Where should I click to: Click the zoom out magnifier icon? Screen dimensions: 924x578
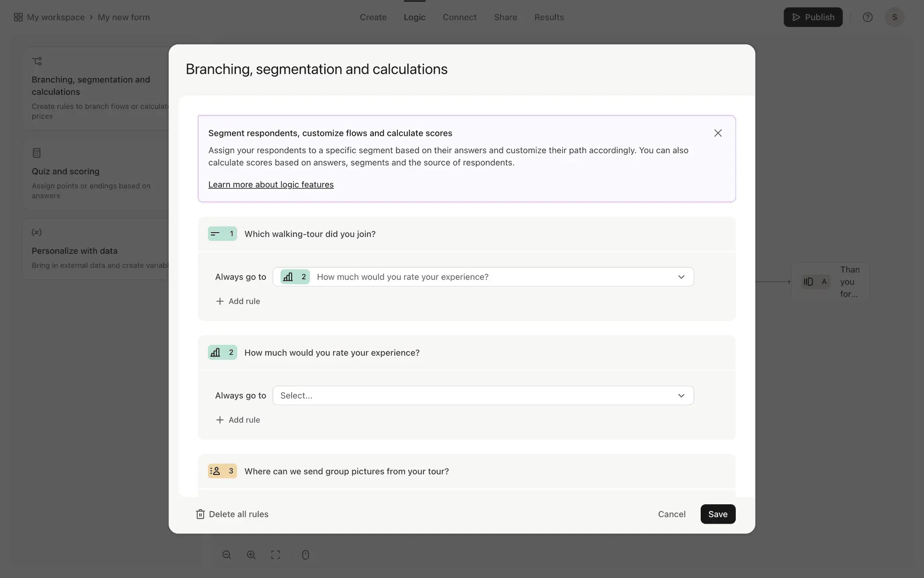click(x=227, y=555)
